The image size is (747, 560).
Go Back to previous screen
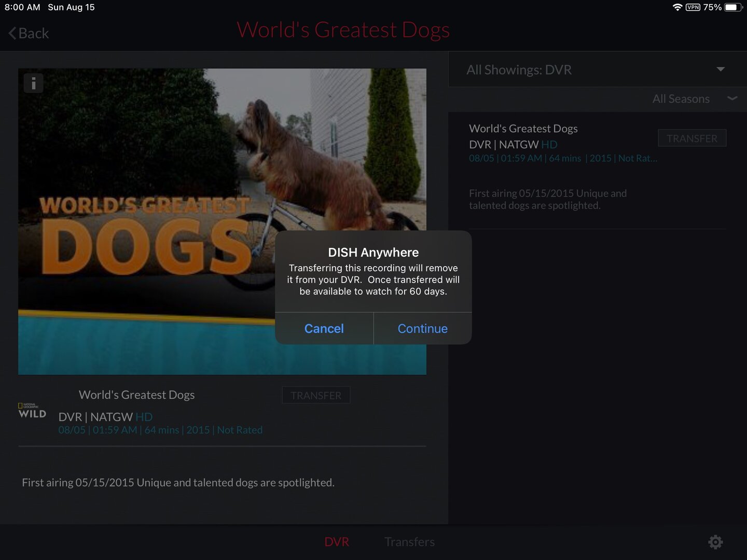[29, 33]
